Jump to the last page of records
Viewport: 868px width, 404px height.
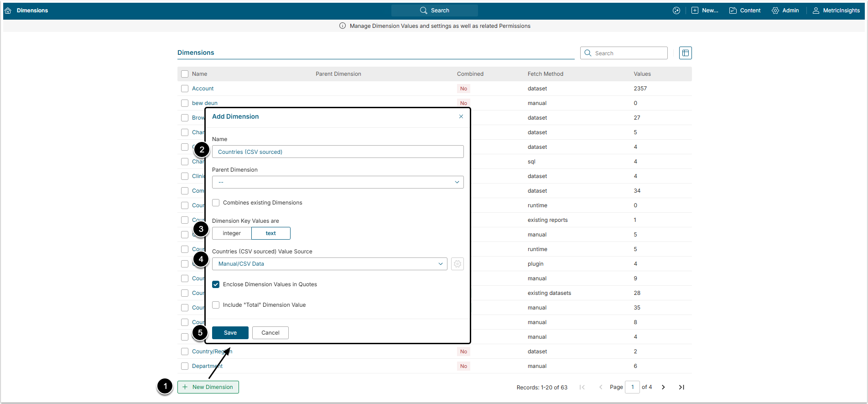click(681, 387)
